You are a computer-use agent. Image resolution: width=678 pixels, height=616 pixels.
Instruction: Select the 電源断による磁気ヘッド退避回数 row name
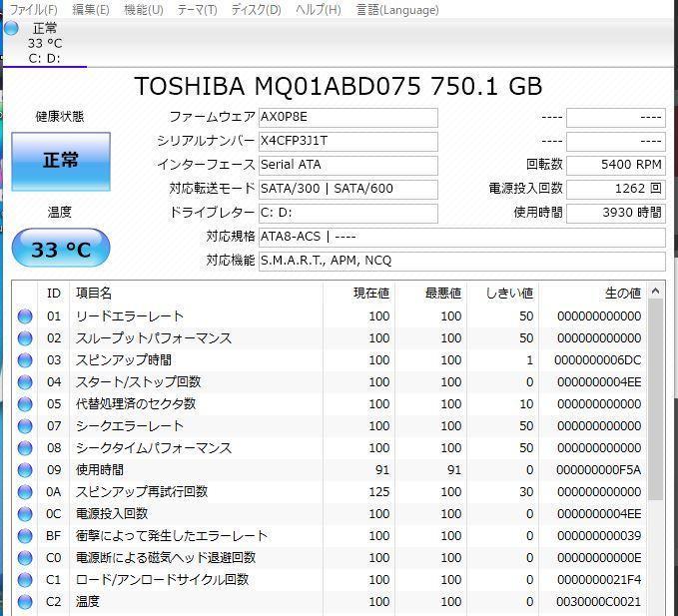[x=166, y=558]
